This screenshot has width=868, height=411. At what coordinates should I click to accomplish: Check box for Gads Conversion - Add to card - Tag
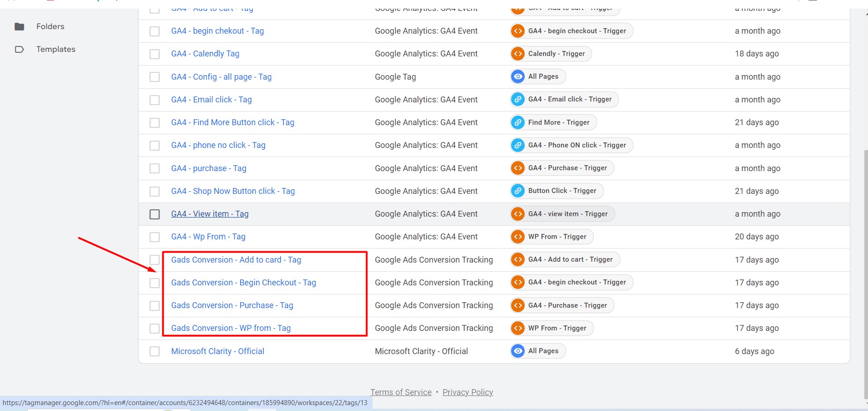pos(155,260)
